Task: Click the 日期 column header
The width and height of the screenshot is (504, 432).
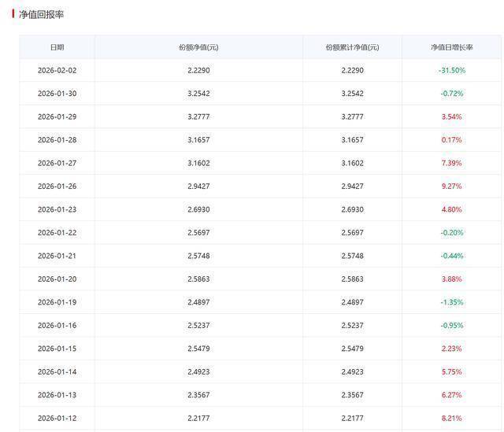Action: coord(57,47)
